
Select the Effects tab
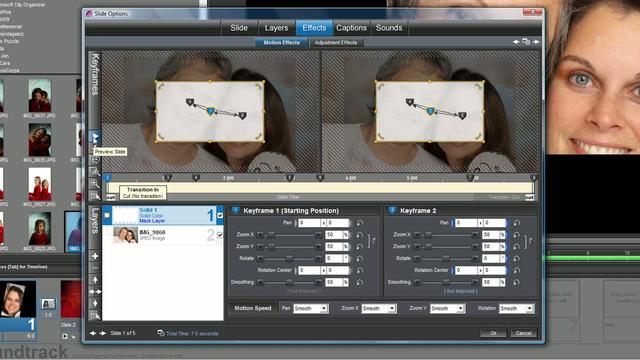pos(314,28)
